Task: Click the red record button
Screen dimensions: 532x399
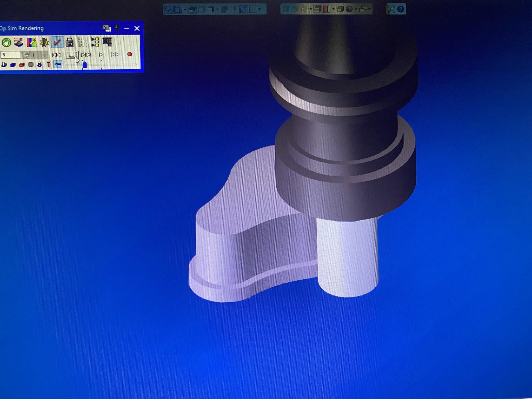Action: pyautogui.click(x=130, y=54)
